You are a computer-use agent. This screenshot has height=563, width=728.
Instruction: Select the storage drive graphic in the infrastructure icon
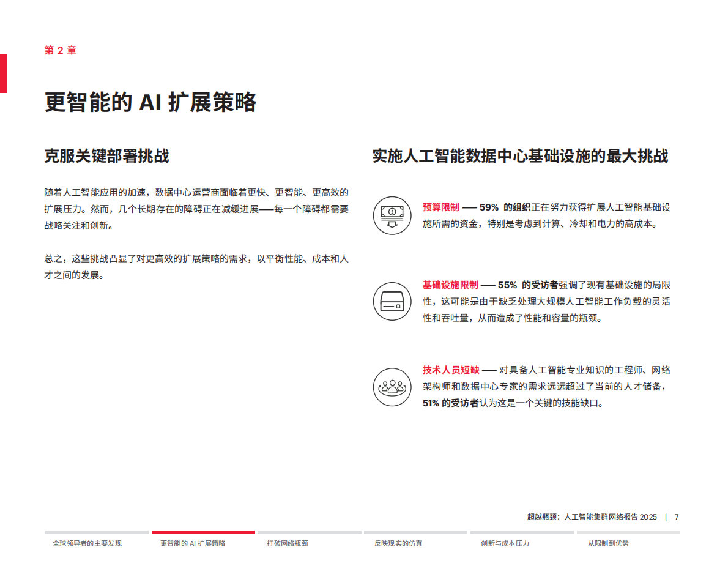(x=392, y=301)
